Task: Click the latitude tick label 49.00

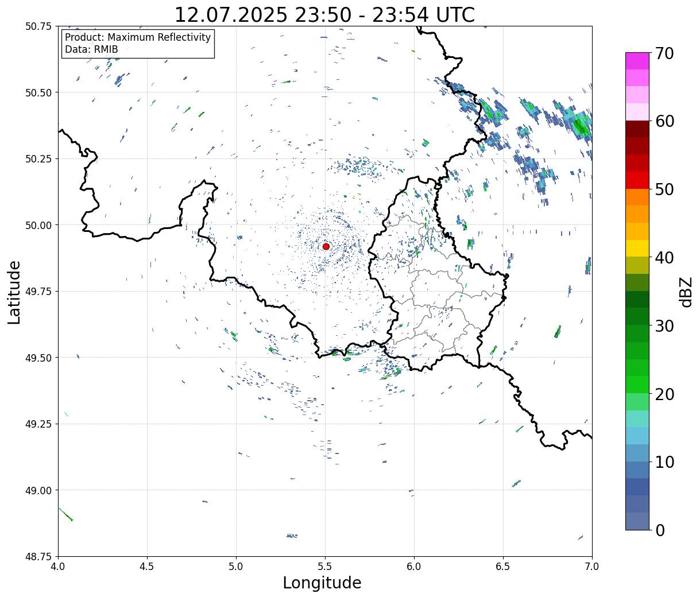Action: click(40, 490)
